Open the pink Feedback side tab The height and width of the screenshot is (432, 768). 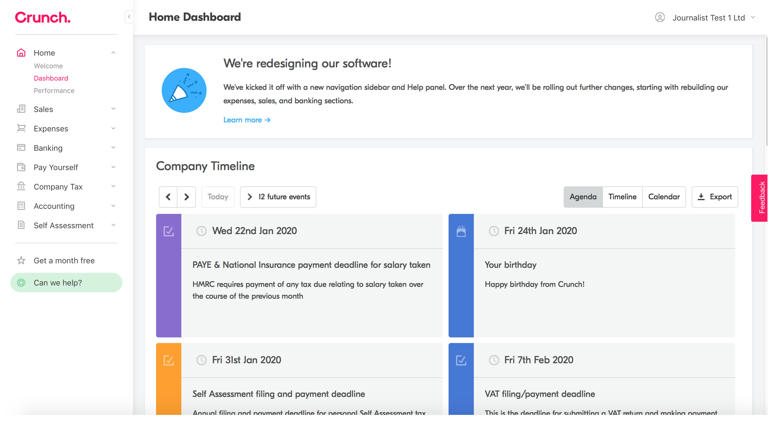[x=760, y=198]
